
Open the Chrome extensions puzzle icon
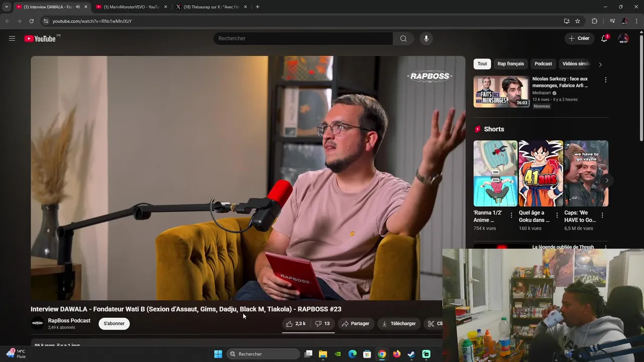click(x=594, y=21)
